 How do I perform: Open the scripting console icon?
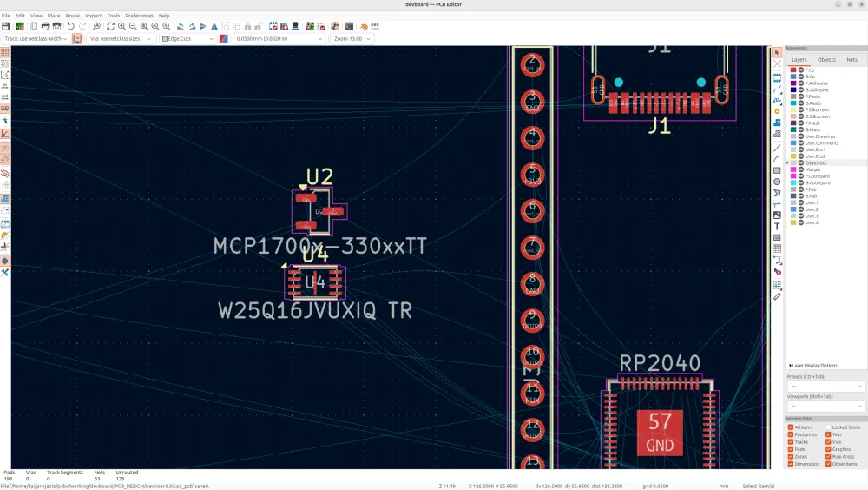349,27
